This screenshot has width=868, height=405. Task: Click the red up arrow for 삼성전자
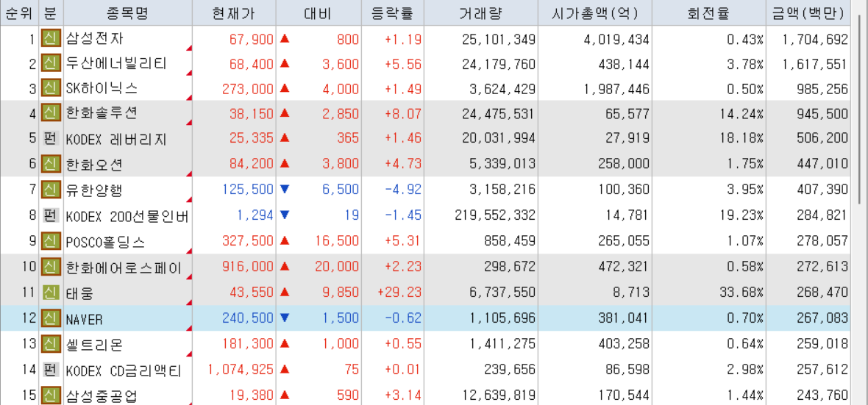pos(285,39)
